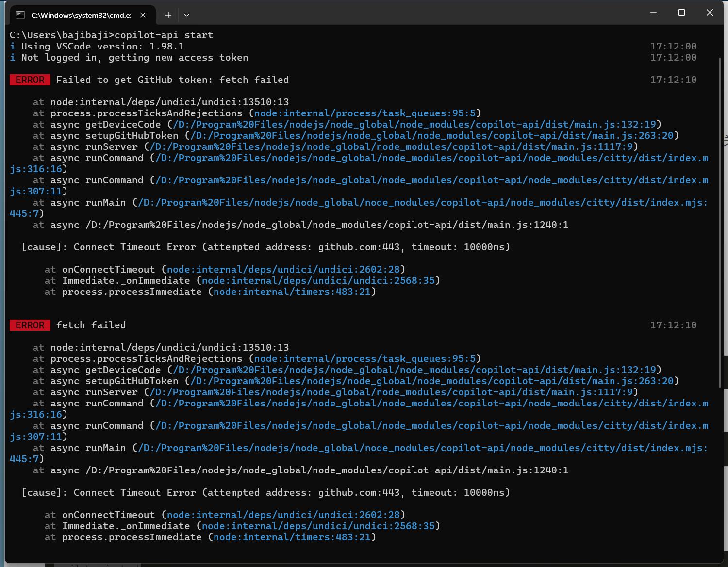Click the copilot-api start command text
This screenshot has width=728, height=567.
[x=164, y=35]
